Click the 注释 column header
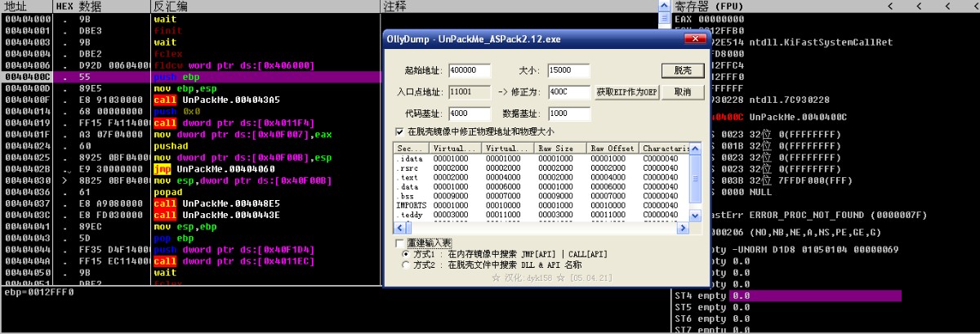The image size is (980, 334). [x=519, y=6]
